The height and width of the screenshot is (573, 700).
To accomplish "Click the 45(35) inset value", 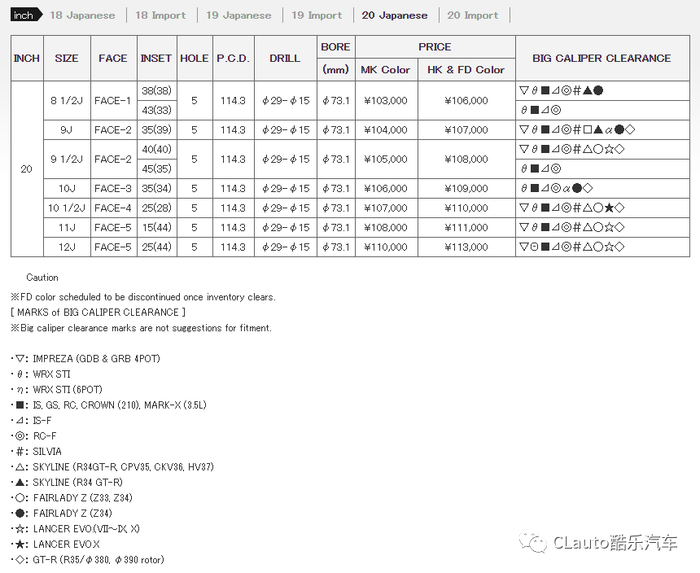I will coord(156,169).
